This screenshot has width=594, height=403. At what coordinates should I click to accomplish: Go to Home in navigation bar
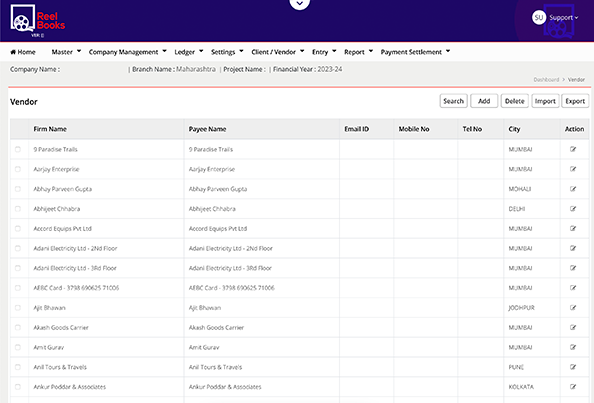23,52
